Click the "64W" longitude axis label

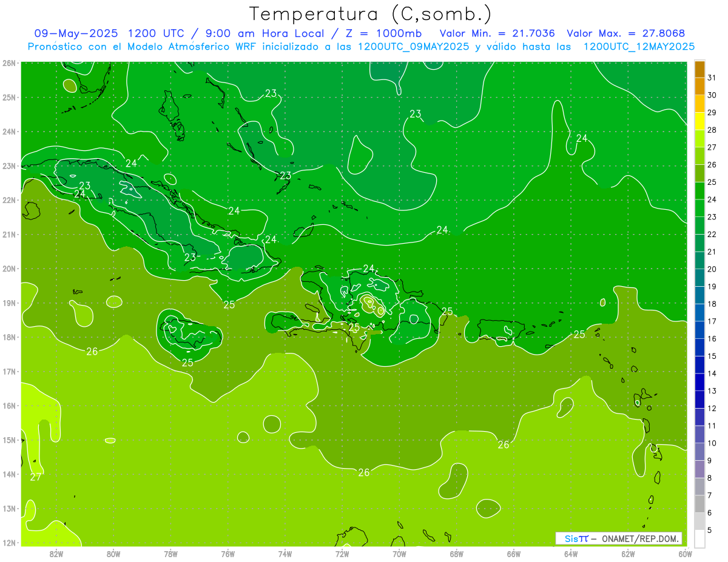pos(570,554)
